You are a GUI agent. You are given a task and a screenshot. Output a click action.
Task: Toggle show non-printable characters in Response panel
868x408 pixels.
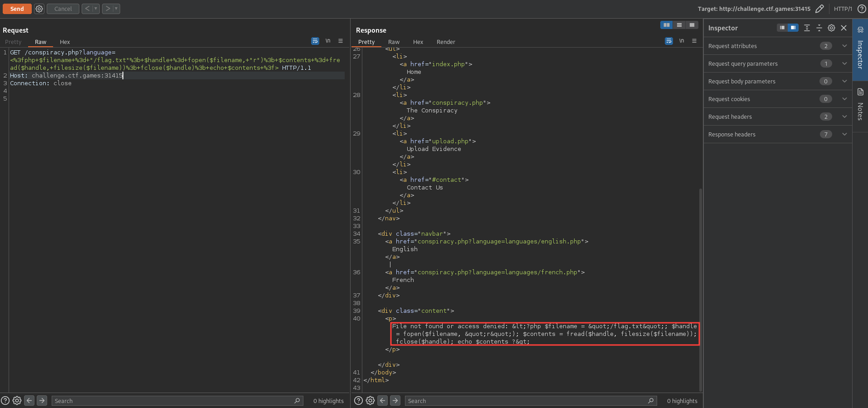point(682,41)
